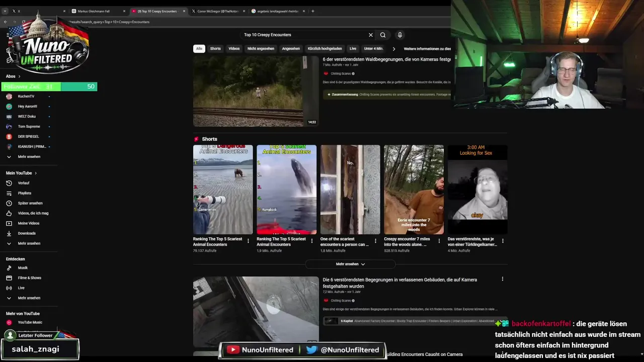Open the Live broadcast icon in sidebar

pos(9,288)
